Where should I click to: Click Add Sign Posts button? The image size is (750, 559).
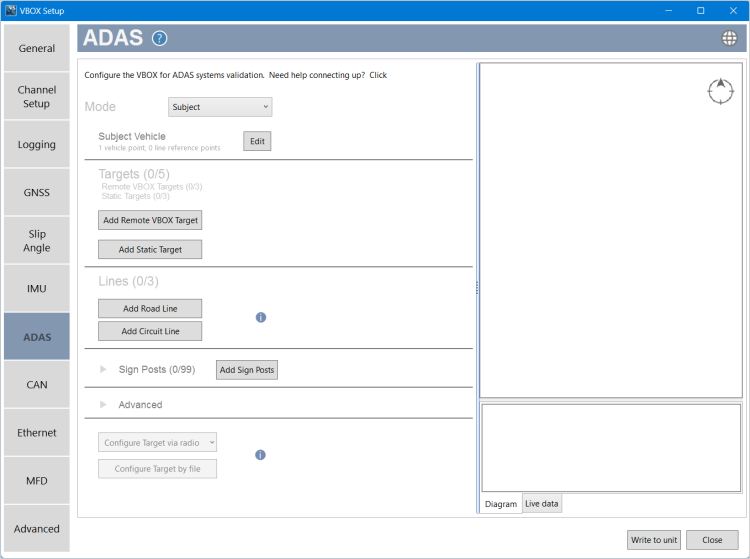247,370
